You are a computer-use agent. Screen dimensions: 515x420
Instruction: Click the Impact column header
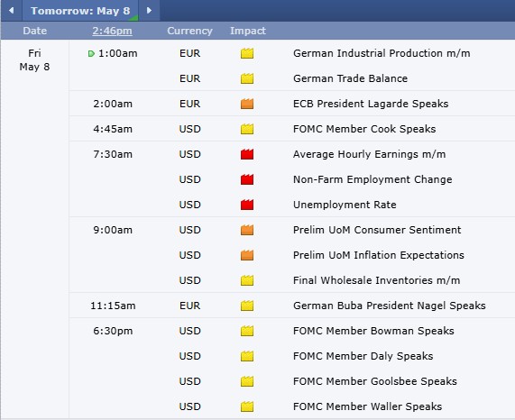pyautogui.click(x=248, y=31)
